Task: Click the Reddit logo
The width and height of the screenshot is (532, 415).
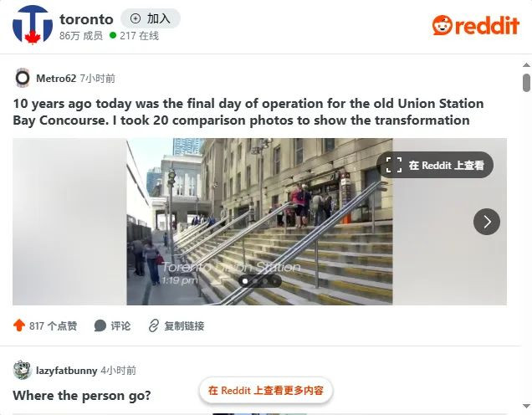Action: (x=476, y=25)
